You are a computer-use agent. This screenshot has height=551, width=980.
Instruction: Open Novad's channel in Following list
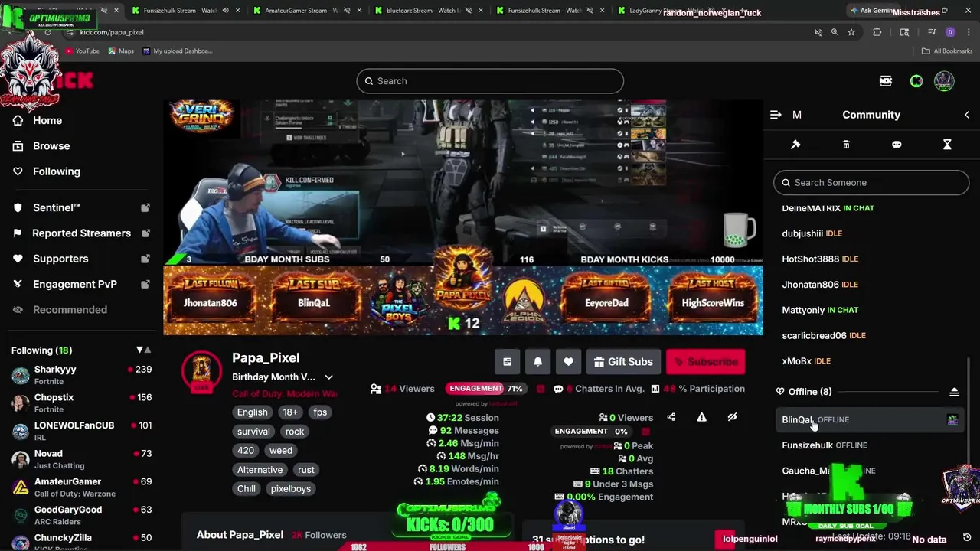[81, 459]
